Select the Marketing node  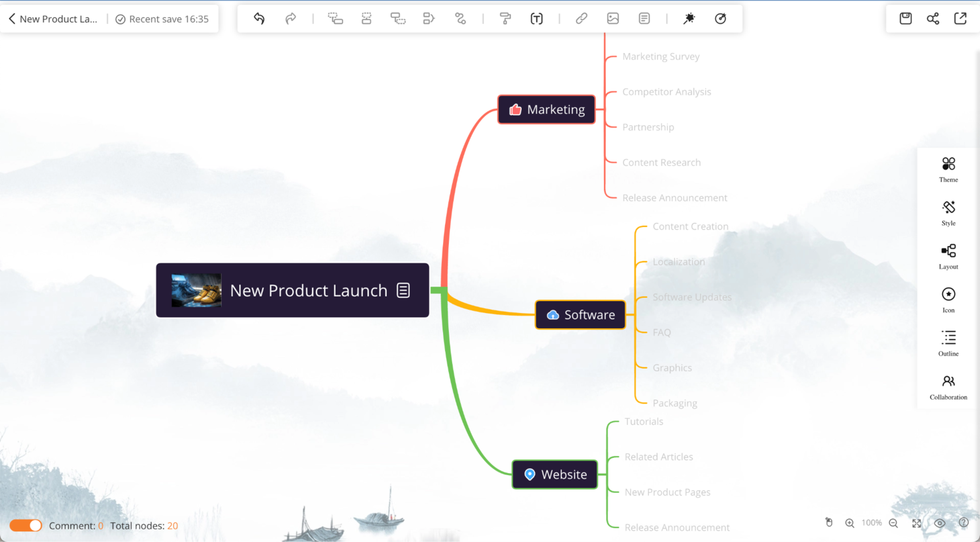pos(546,109)
